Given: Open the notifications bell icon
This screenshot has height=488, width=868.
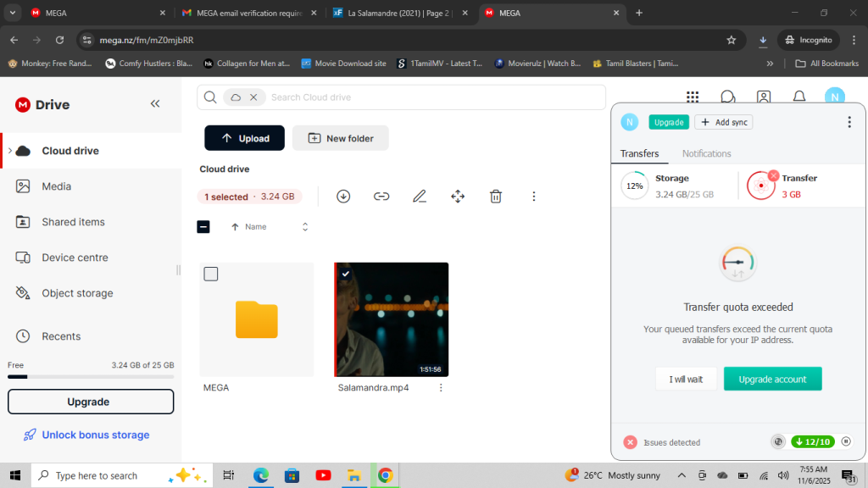Looking at the screenshot, I should 798,97.
